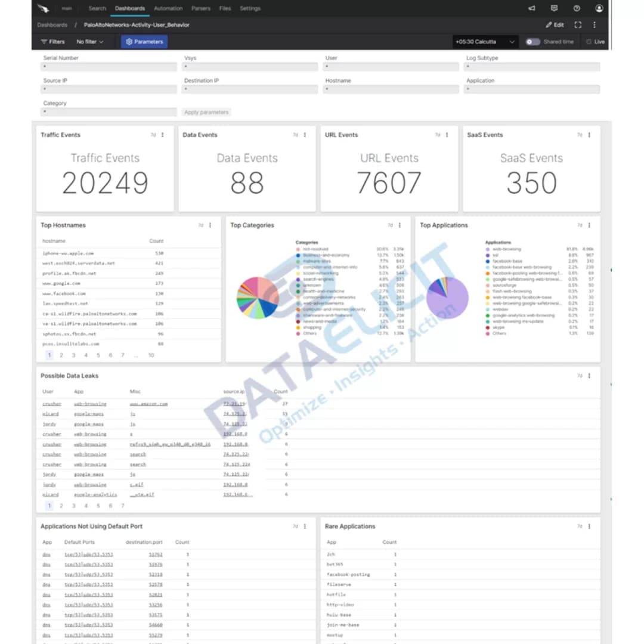Image resolution: width=644 pixels, height=644 pixels.
Task: Open the dashboard three-dot options menu
Action: 595,25
